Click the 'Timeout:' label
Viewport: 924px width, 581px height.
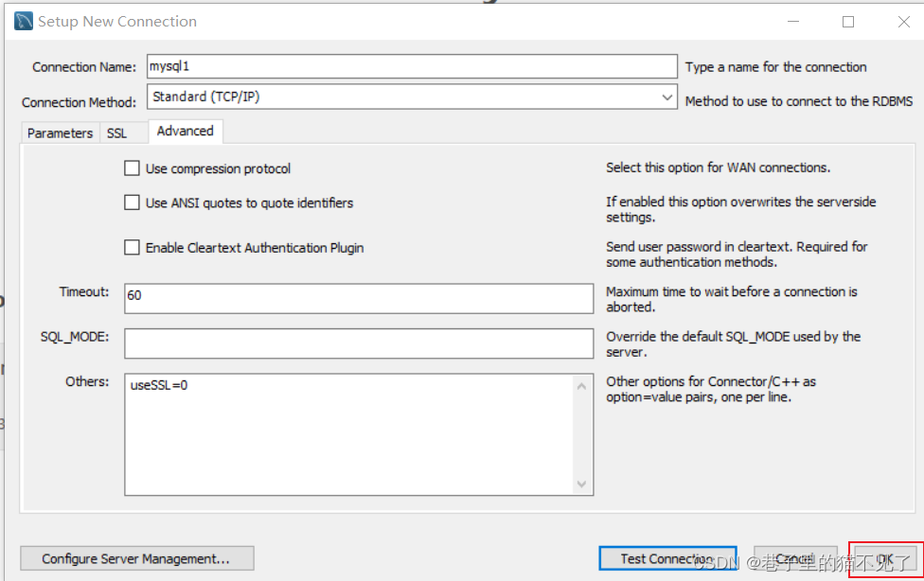[84, 291]
